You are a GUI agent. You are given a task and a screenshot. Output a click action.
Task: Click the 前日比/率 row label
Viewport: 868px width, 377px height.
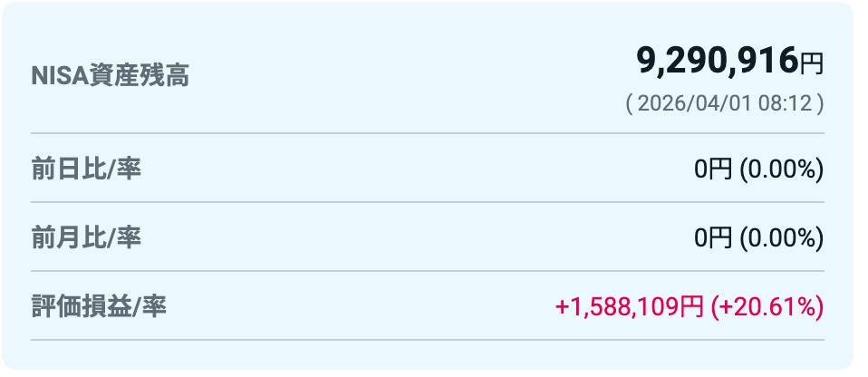coord(86,169)
